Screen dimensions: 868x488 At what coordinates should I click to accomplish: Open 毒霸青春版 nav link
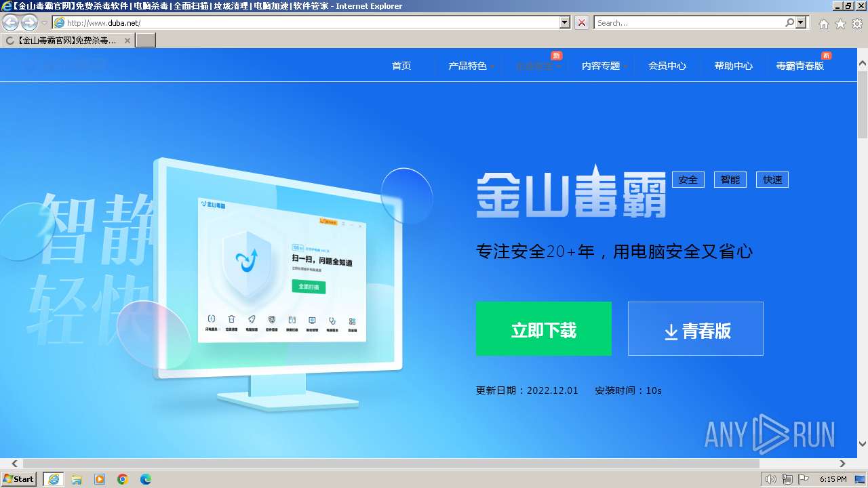pyautogui.click(x=800, y=66)
